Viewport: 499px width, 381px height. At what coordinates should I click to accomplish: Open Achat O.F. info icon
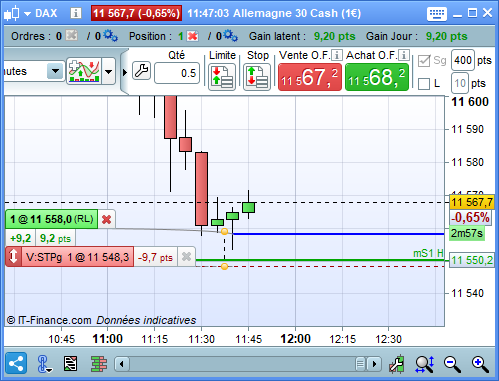click(404, 55)
